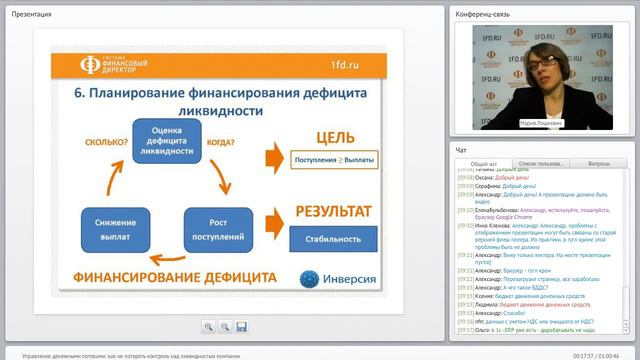Click the chat scrollbar thumb
This screenshot has width=640, height=360.
pos(626,303)
